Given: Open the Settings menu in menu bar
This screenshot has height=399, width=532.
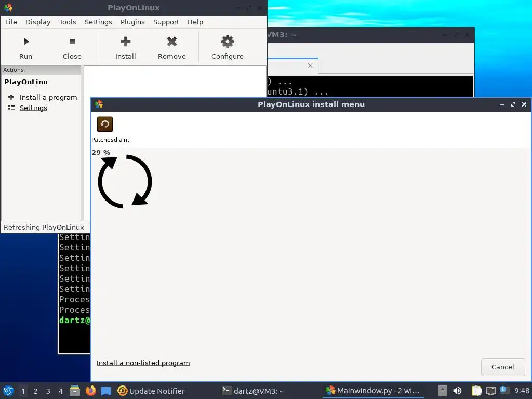Looking at the screenshot, I should pyautogui.click(x=98, y=22).
